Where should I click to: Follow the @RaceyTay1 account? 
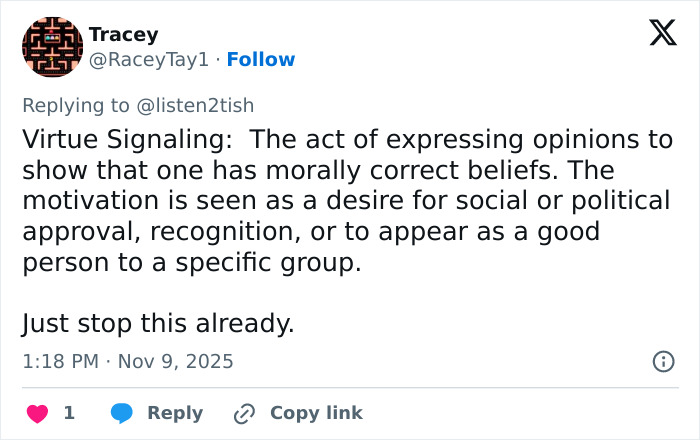coord(261,60)
